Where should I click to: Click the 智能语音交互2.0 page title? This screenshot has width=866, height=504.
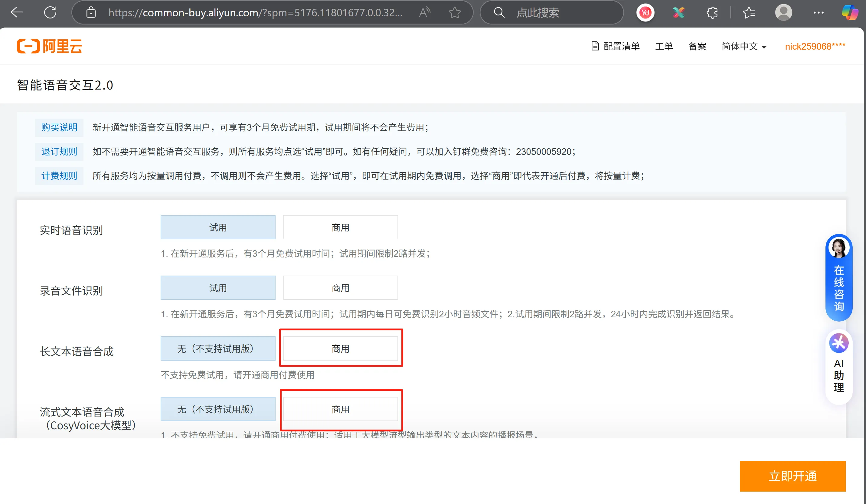(x=65, y=85)
